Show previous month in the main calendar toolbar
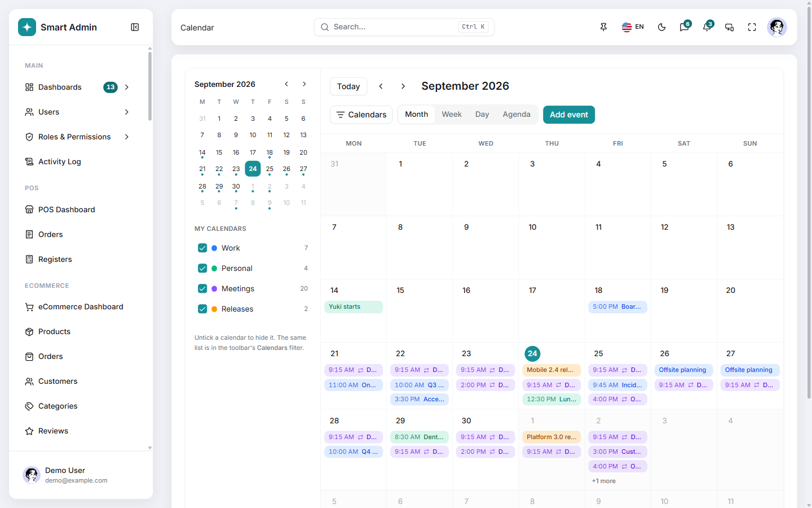 381,86
